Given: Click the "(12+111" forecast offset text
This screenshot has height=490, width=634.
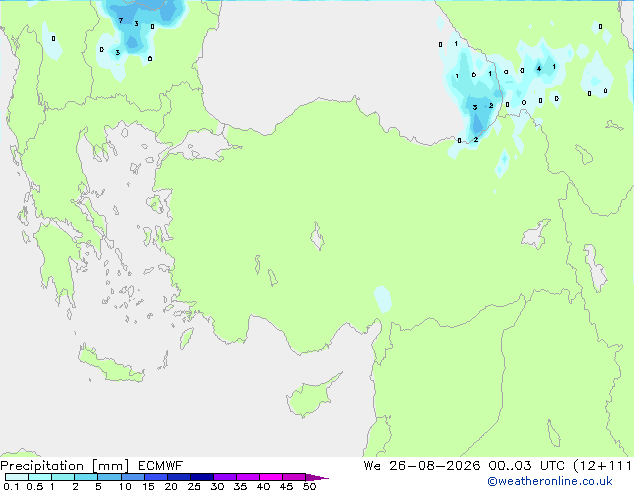Looking at the screenshot, I should (x=602, y=466).
